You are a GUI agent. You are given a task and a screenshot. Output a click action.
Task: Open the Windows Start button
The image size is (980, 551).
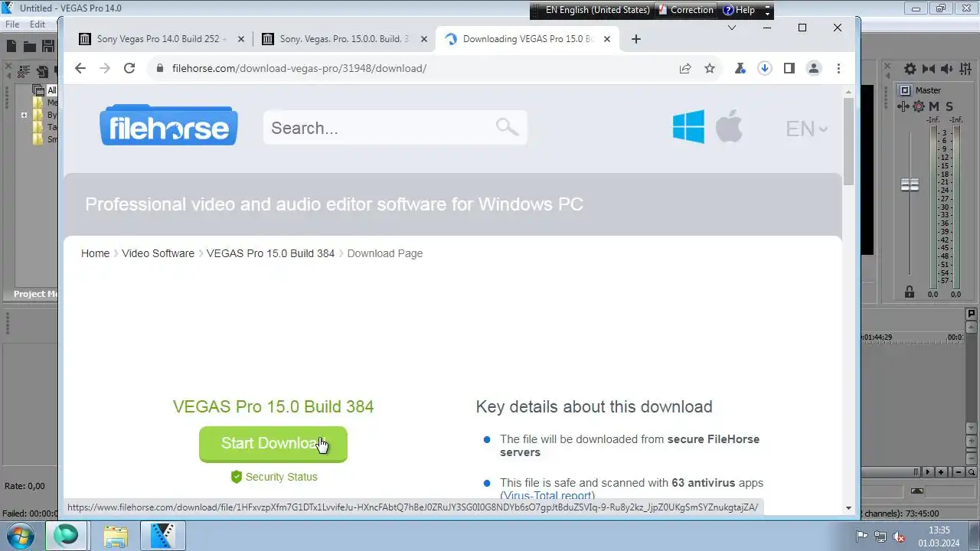21,536
